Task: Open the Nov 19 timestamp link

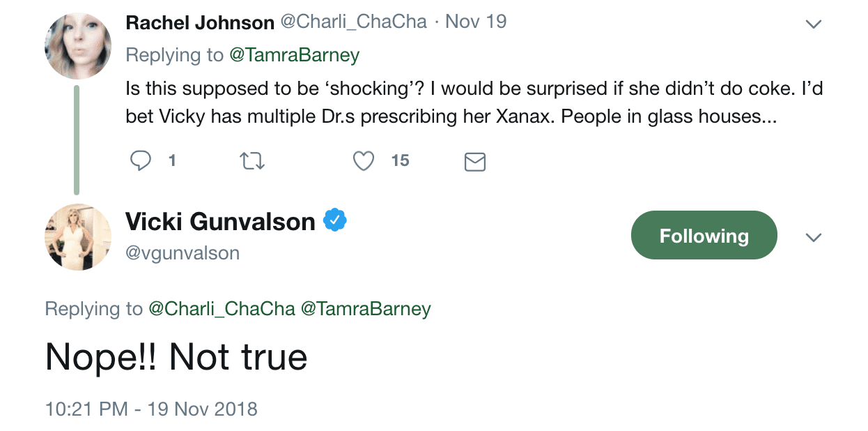Action: (x=476, y=22)
